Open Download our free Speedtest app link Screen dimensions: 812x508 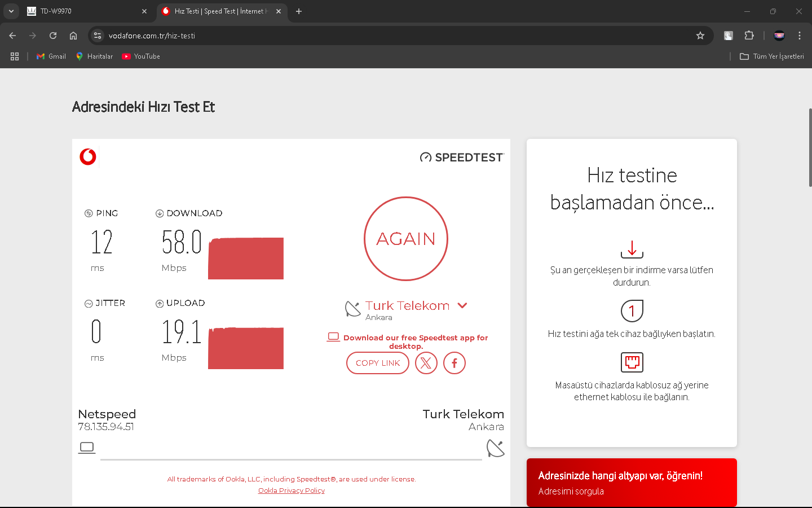(x=416, y=341)
